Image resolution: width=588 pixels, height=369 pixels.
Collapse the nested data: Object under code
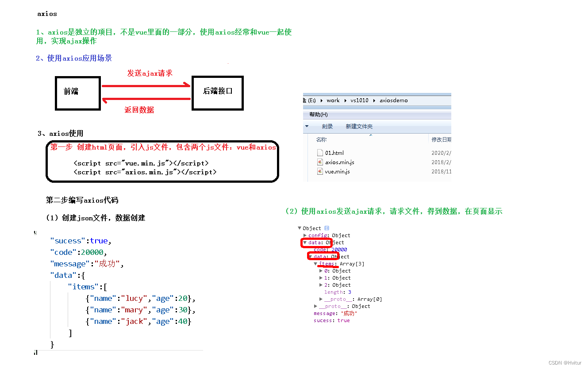310,257
